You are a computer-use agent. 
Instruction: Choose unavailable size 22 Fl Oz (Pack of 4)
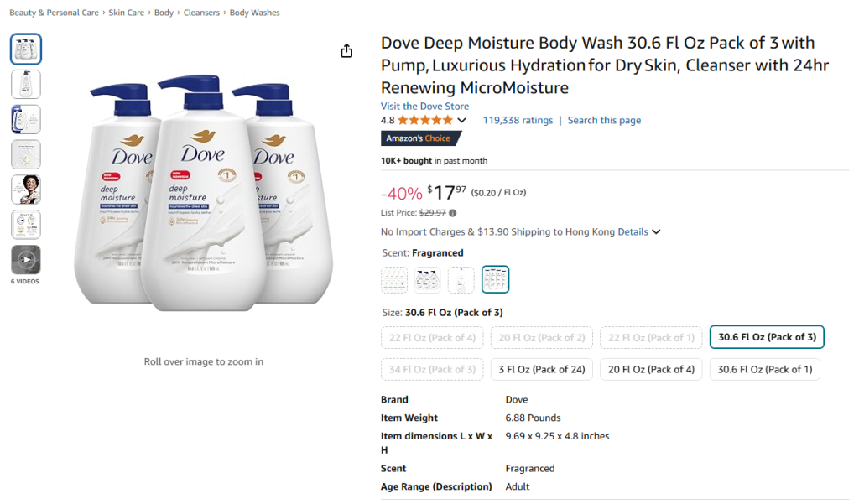[x=432, y=337]
